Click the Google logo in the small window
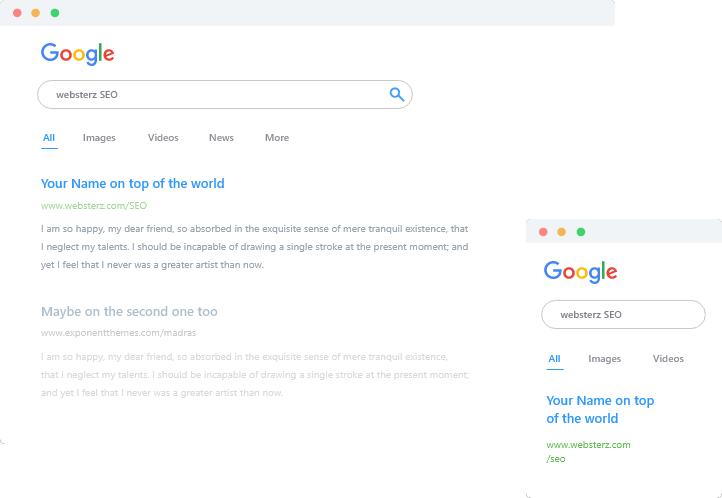The image size is (722, 498). (x=580, y=272)
